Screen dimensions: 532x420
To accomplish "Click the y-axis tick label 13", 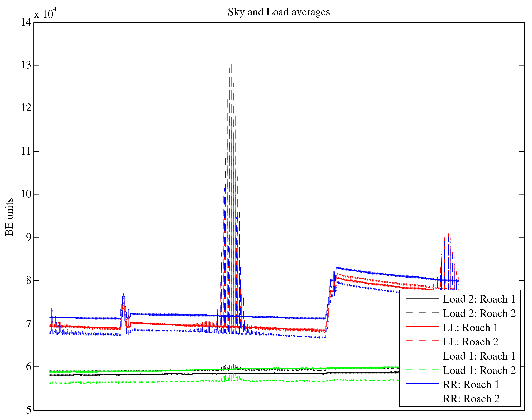I will pyautogui.click(x=26, y=65).
